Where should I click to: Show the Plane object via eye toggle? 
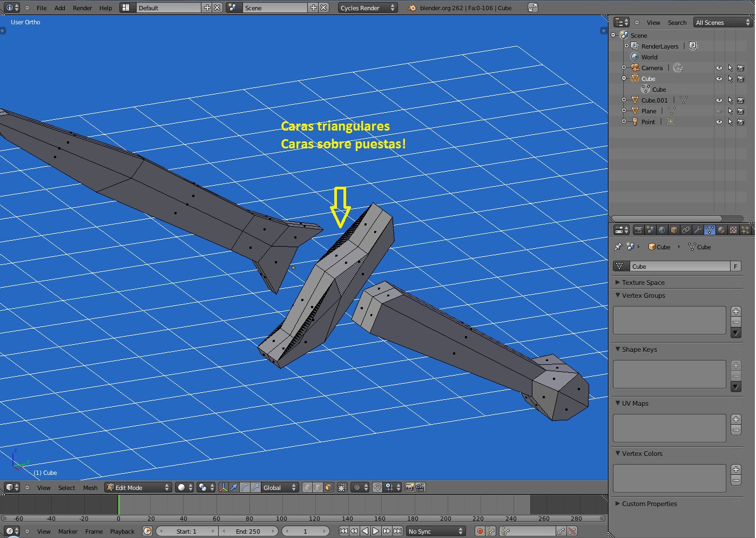(x=719, y=111)
